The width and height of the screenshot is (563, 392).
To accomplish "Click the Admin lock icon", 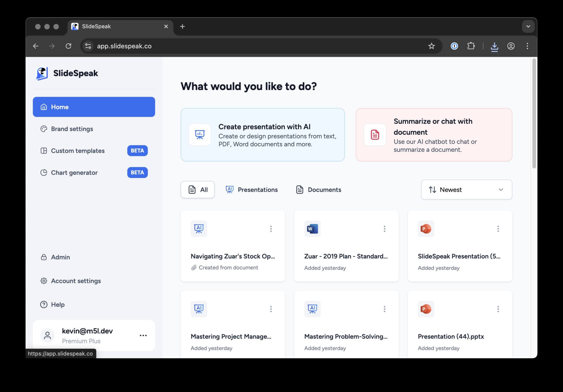I will (x=44, y=257).
